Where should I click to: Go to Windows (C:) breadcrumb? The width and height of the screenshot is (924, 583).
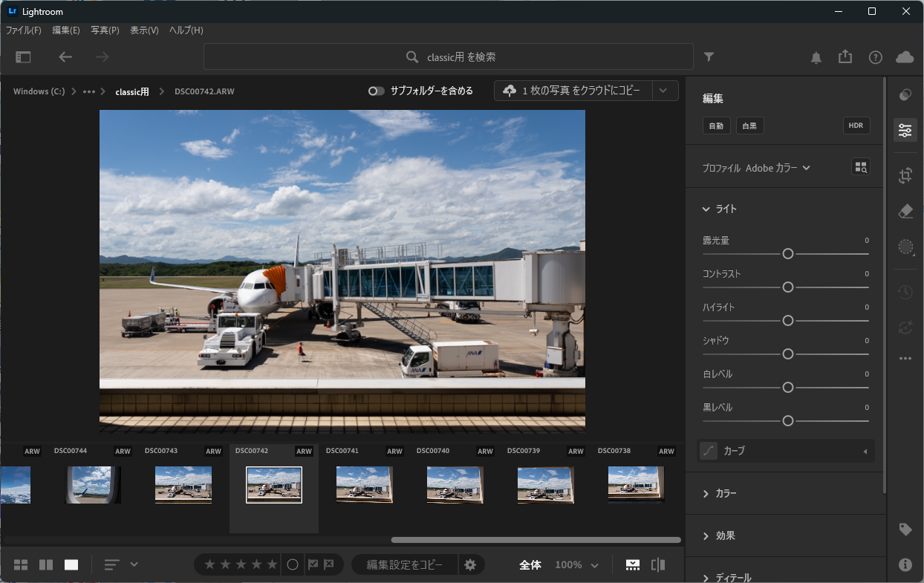click(x=39, y=91)
